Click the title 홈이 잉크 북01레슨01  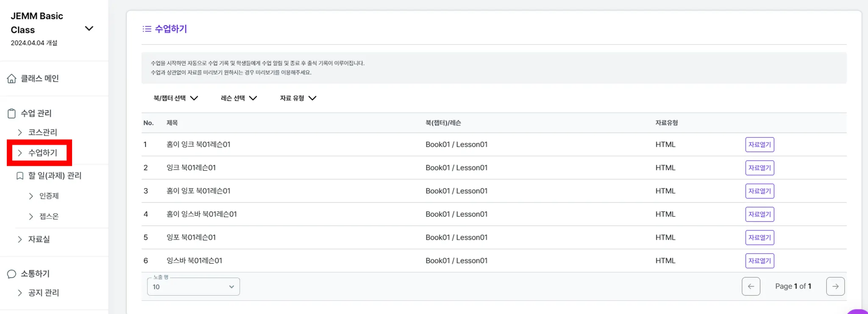coord(198,145)
